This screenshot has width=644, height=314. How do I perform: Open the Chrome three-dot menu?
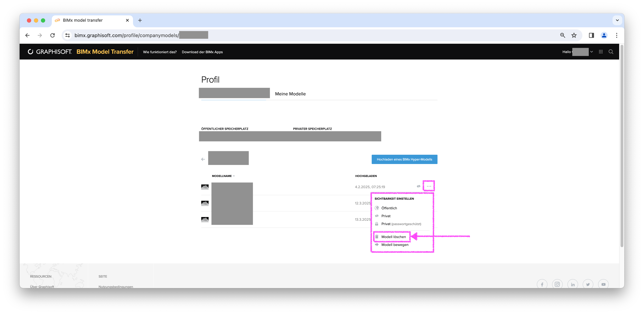(x=617, y=35)
